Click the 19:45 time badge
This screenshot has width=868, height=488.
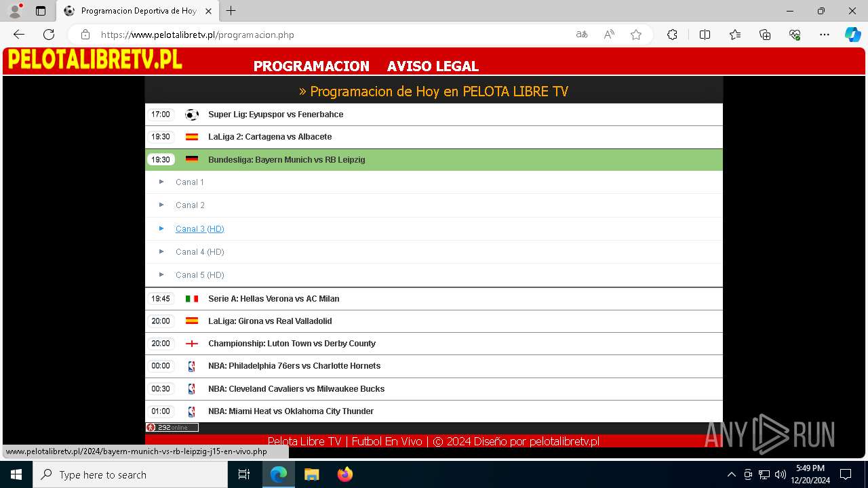[x=161, y=299]
